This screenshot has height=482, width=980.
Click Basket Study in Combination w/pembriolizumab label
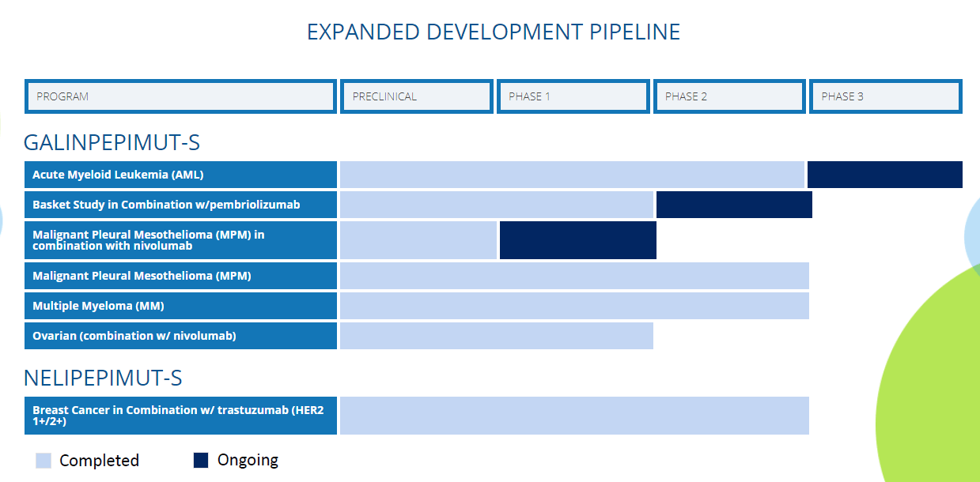pyautogui.click(x=180, y=205)
